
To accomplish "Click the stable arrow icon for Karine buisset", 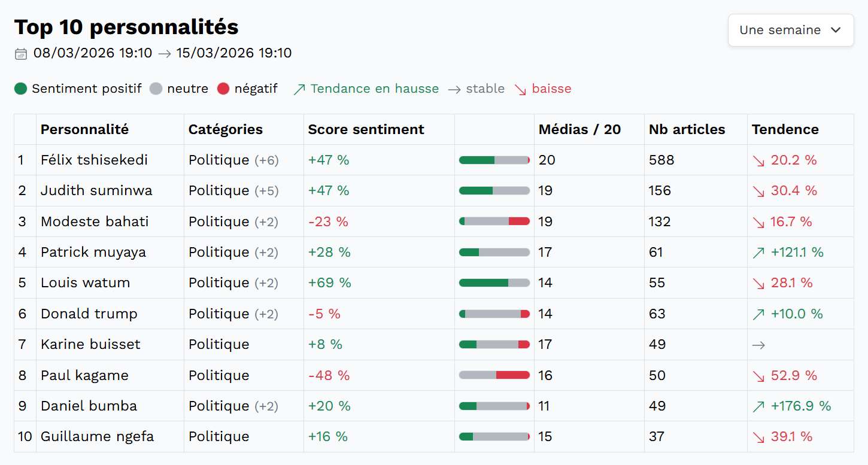I will point(759,344).
